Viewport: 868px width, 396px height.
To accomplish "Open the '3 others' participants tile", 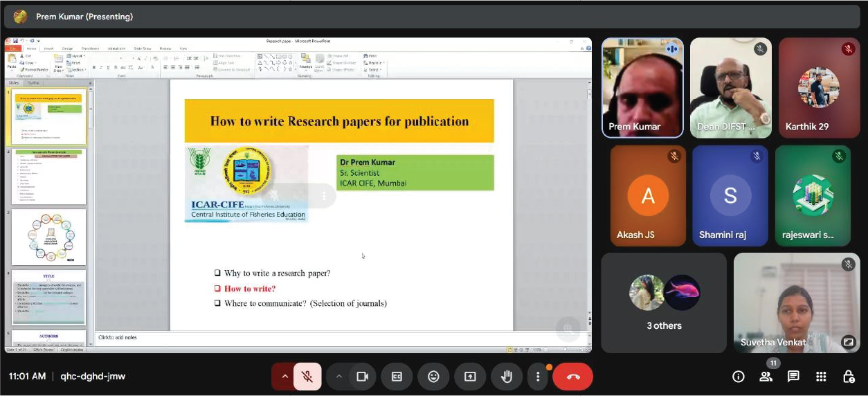I will coord(663,303).
